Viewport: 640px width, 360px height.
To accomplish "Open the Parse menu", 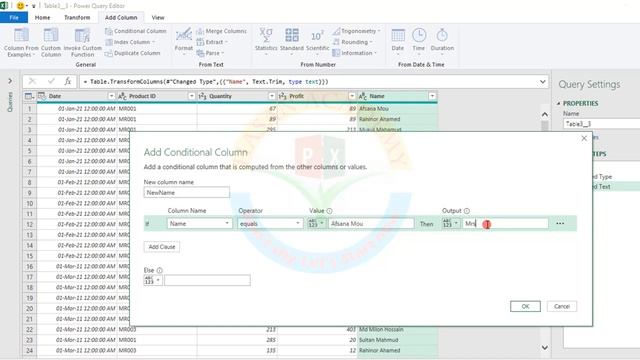I will [210, 53].
